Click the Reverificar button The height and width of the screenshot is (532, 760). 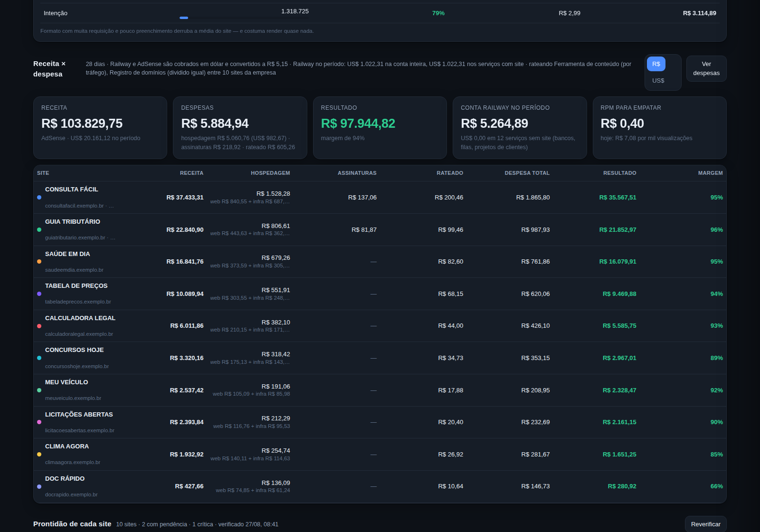(x=706, y=524)
